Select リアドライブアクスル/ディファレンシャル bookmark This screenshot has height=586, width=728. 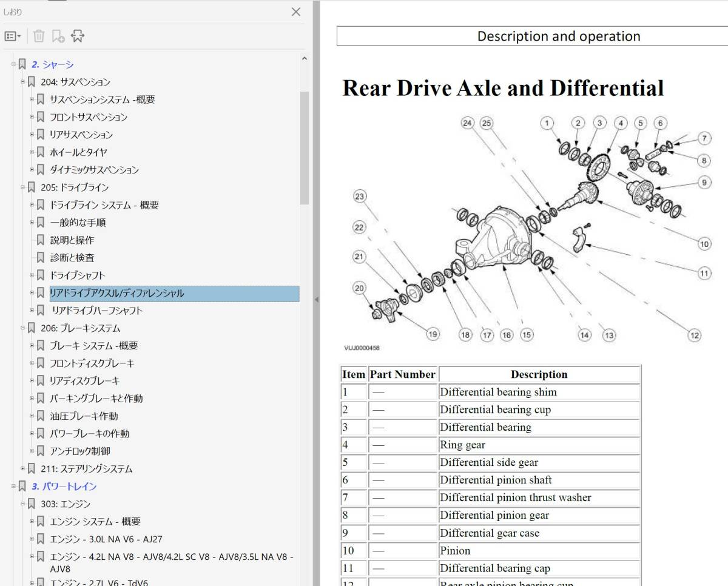(175, 294)
